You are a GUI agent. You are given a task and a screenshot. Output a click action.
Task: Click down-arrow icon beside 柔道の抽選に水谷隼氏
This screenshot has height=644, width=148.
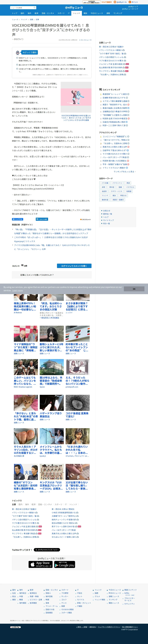click(129, 108)
